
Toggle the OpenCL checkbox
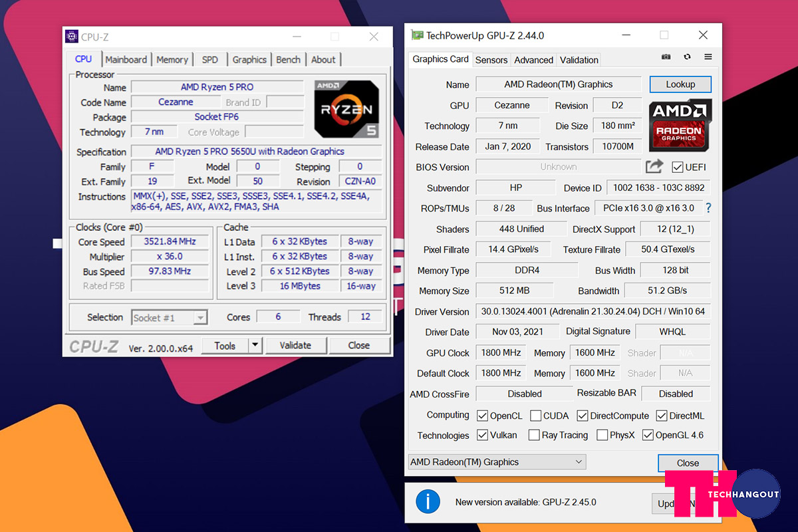(483, 416)
